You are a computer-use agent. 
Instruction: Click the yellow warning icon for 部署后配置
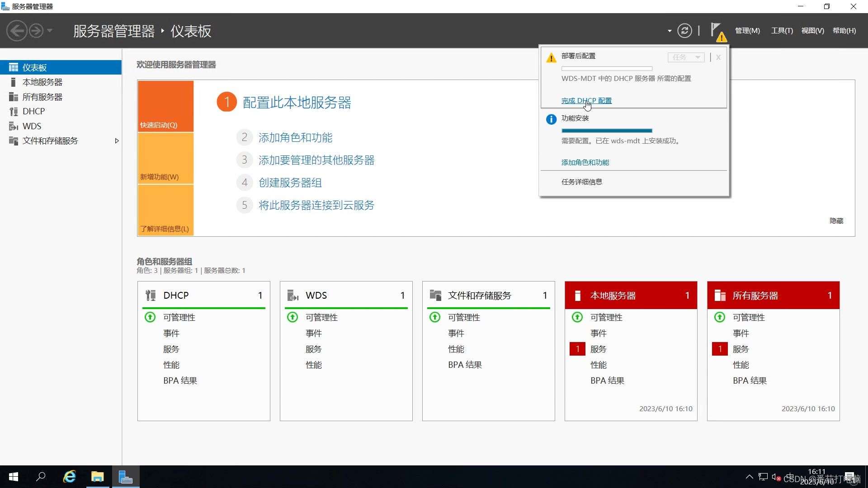tap(551, 58)
